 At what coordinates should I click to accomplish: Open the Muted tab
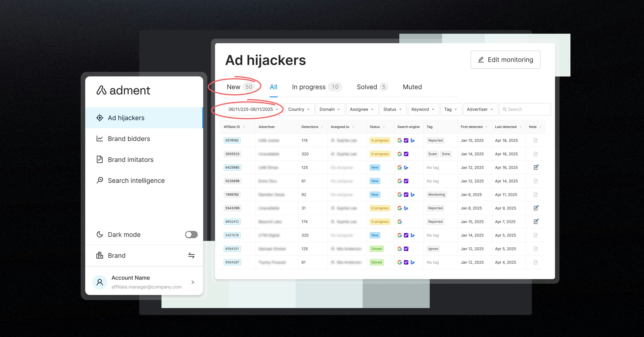[412, 87]
